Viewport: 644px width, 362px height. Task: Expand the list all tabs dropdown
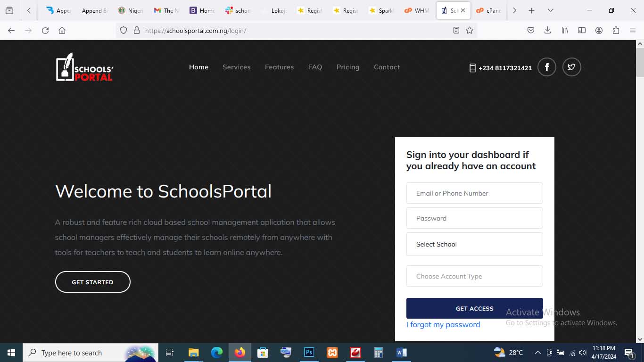(550, 10)
